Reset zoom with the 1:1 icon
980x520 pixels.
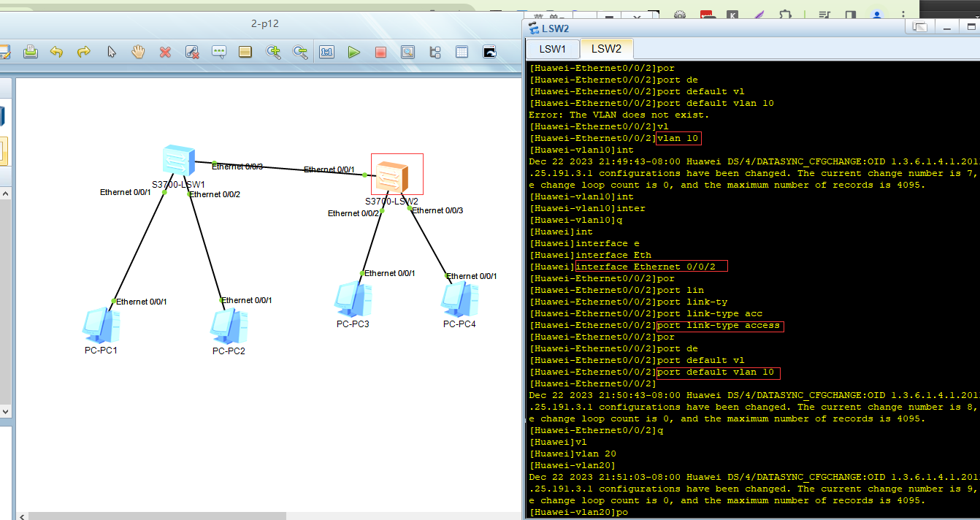(x=326, y=52)
